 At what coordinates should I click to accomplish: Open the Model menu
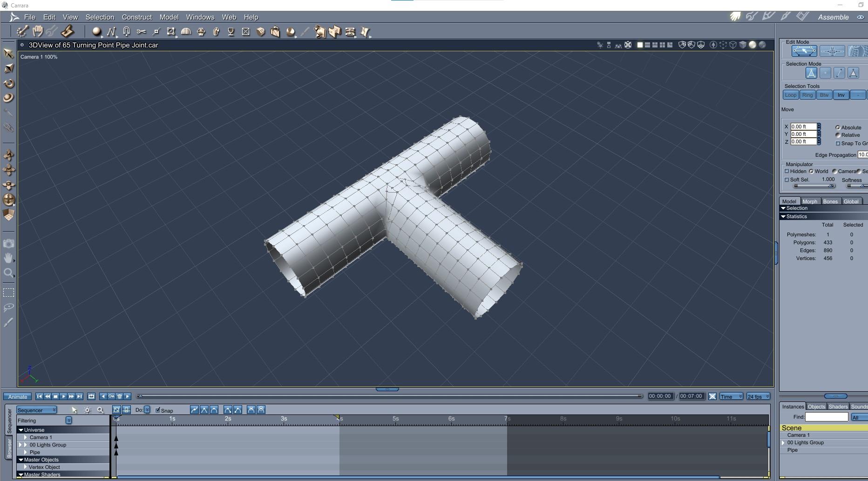coord(169,17)
